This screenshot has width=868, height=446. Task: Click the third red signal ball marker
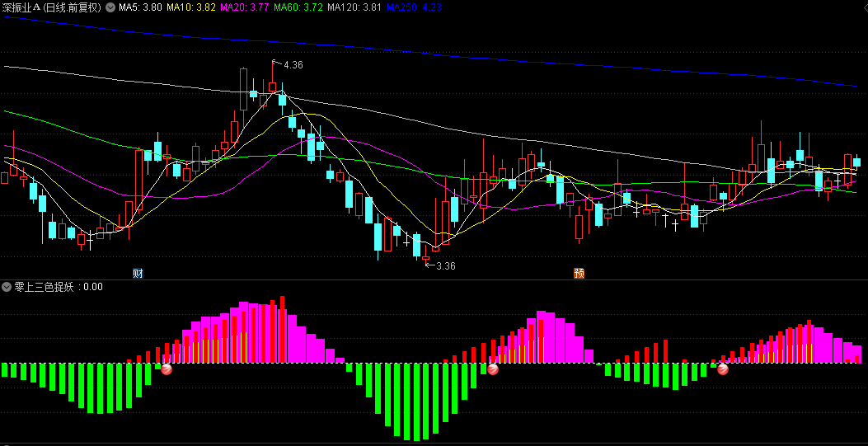click(723, 369)
